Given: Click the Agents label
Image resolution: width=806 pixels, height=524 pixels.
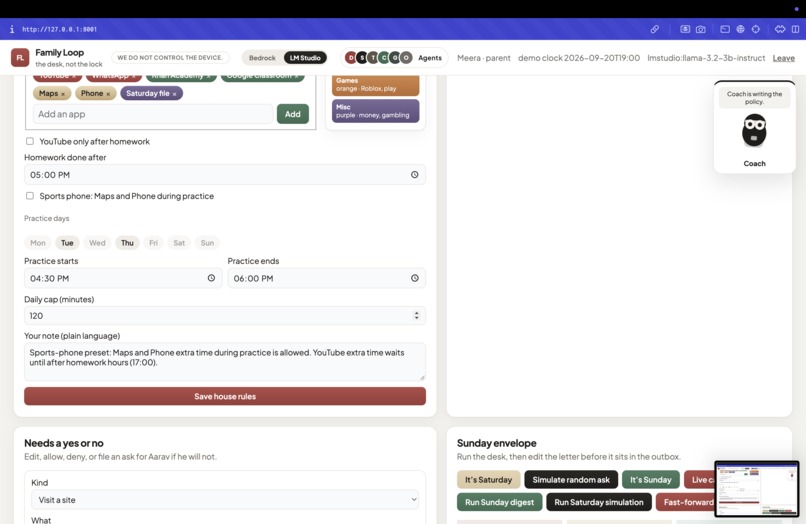Looking at the screenshot, I should [430, 58].
